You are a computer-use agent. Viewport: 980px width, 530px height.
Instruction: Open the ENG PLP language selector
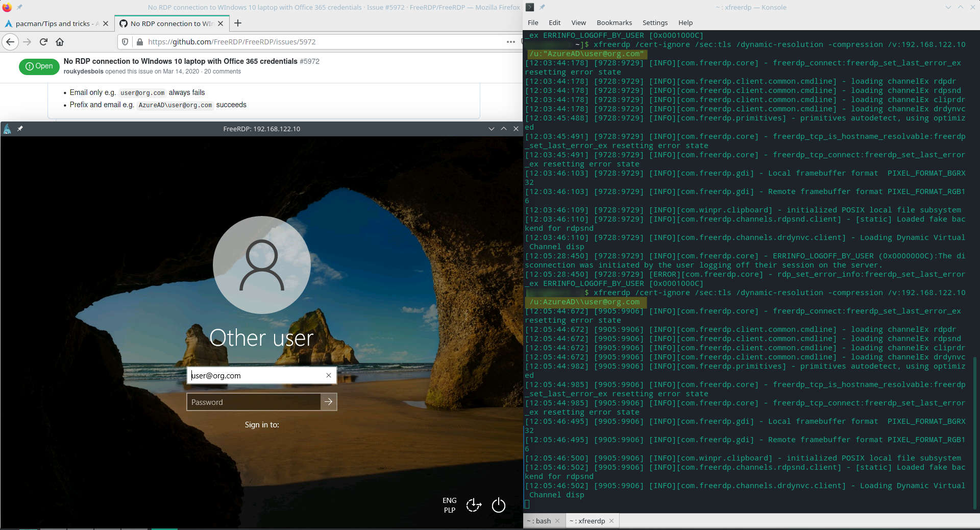pyautogui.click(x=449, y=505)
